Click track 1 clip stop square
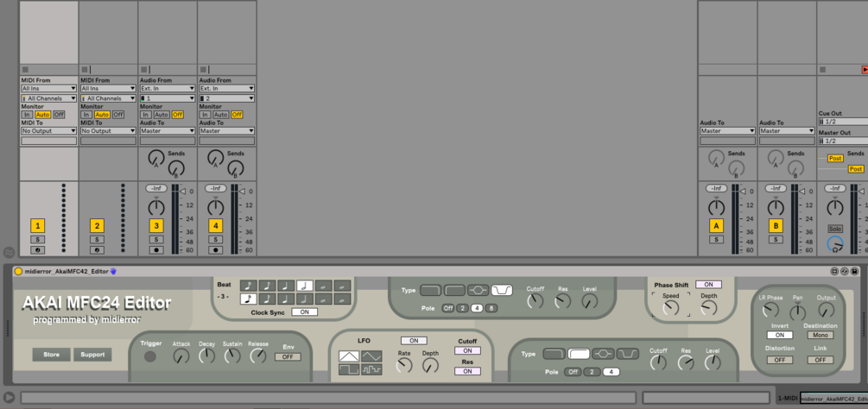868x409 pixels. click(x=25, y=70)
